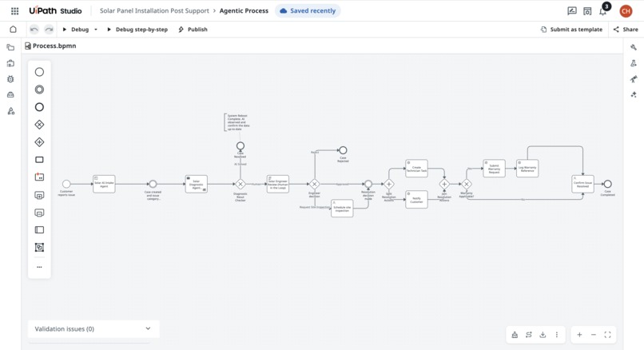Redo the last canvas action
The image size is (644, 350).
click(49, 29)
